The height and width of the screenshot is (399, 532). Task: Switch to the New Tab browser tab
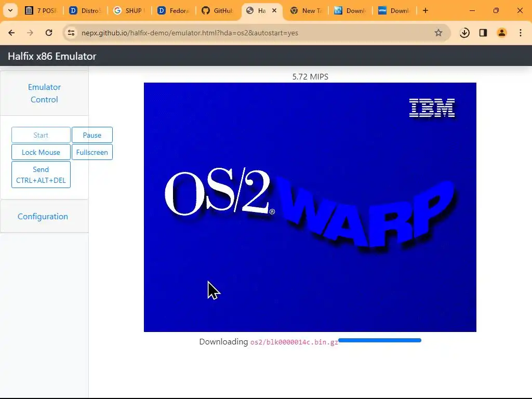click(305, 10)
